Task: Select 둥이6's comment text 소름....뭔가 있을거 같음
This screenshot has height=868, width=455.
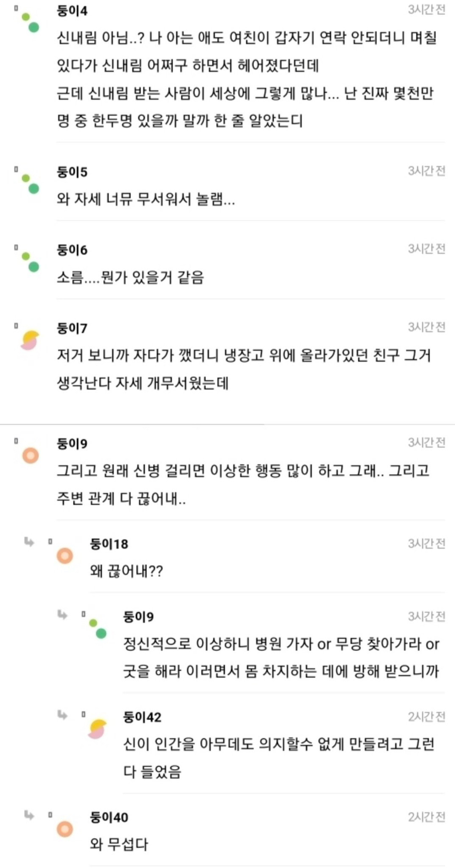Action: point(130,278)
